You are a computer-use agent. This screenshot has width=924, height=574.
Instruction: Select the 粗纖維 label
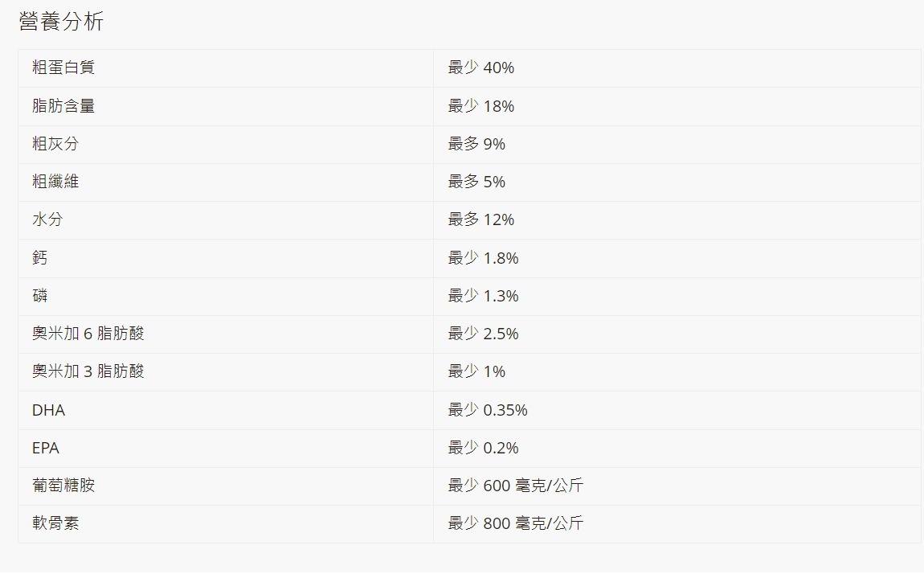click(x=55, y=182)
